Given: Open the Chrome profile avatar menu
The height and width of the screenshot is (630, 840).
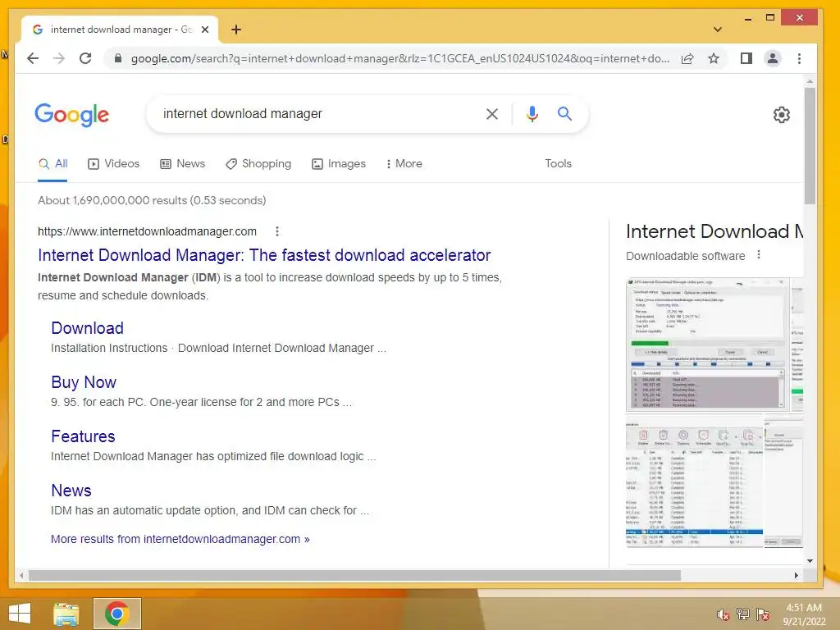Looking at the screenshot, I should click(773, 58).
